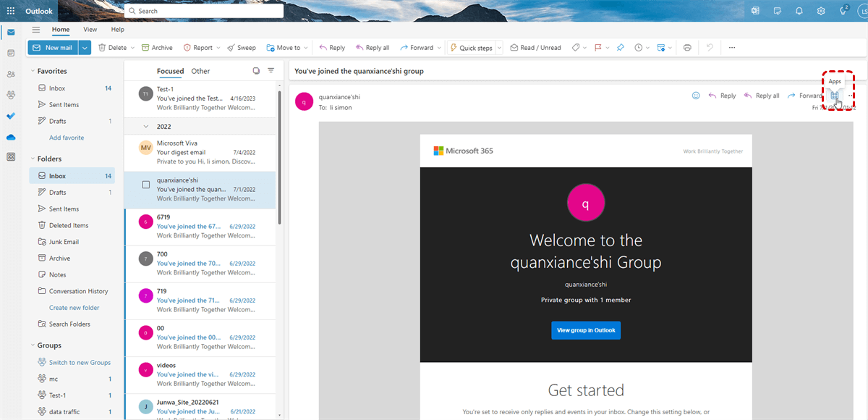Open the Settings gear icon
Image resolution: width=868 pixels, height=420 pixels.
(821, 11)
